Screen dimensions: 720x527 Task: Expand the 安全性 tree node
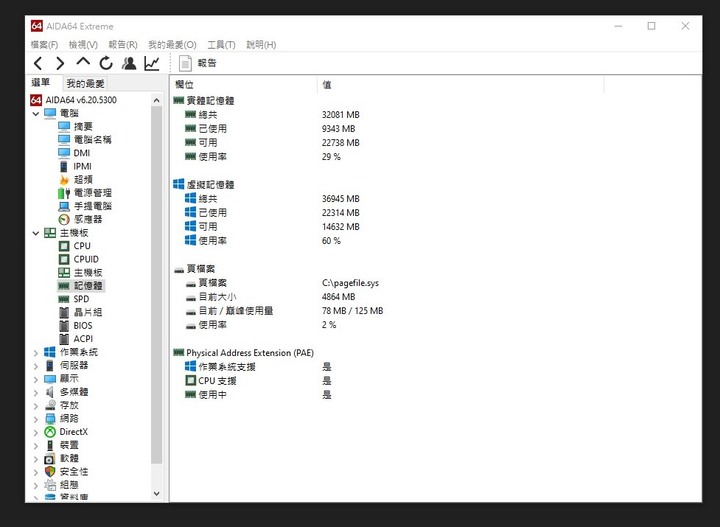click(x=36, y=472)
